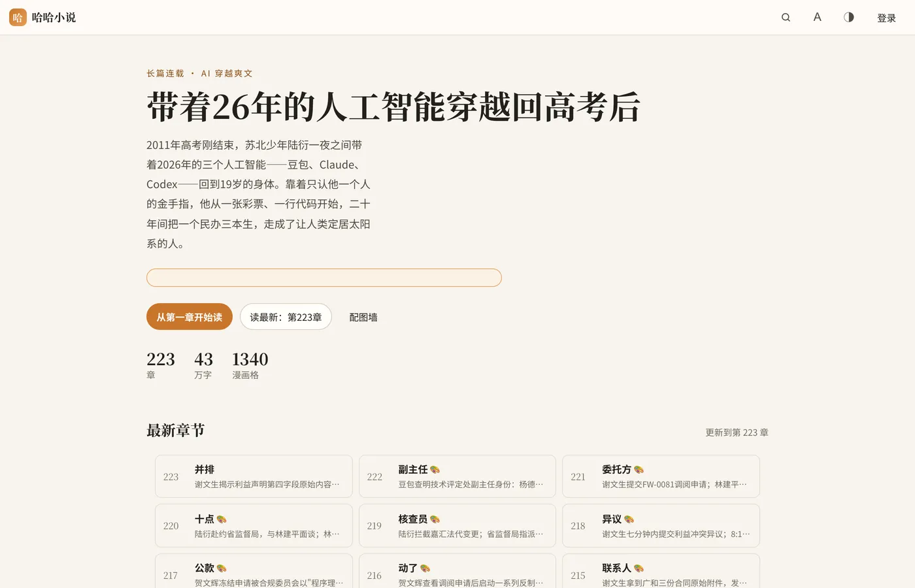915x588 pixels.
Task: Click the novel title 带着26年的人工智能穿越回高考后
Action: pyautogui.click(x=393, y=106)
